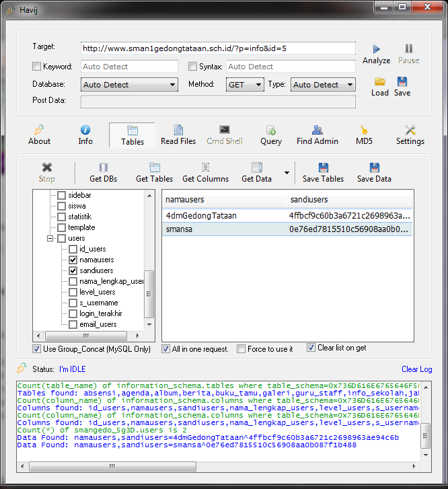448x489 pixels.
Task: Click the Clear Log link
Action: coord(416,369)
